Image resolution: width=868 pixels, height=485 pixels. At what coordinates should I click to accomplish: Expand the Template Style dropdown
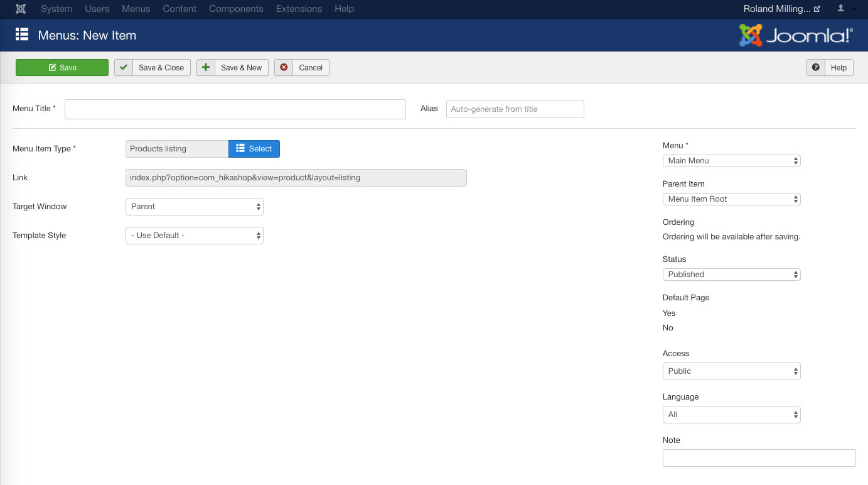click(195, 236)
